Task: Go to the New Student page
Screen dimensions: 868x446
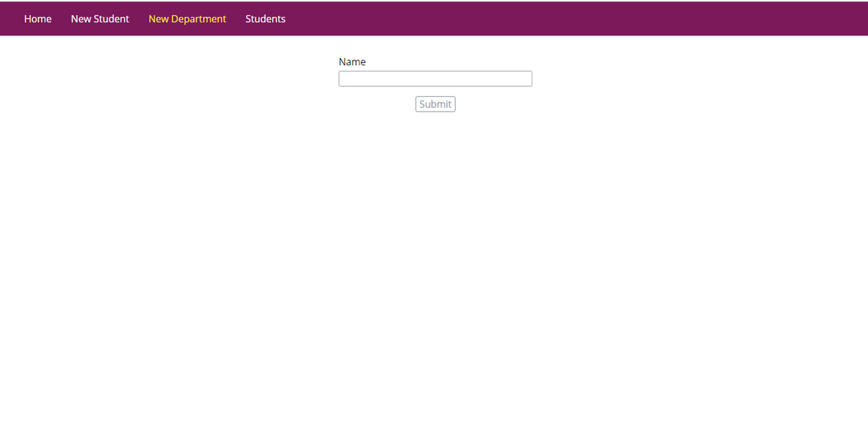Action: point(100,19)
